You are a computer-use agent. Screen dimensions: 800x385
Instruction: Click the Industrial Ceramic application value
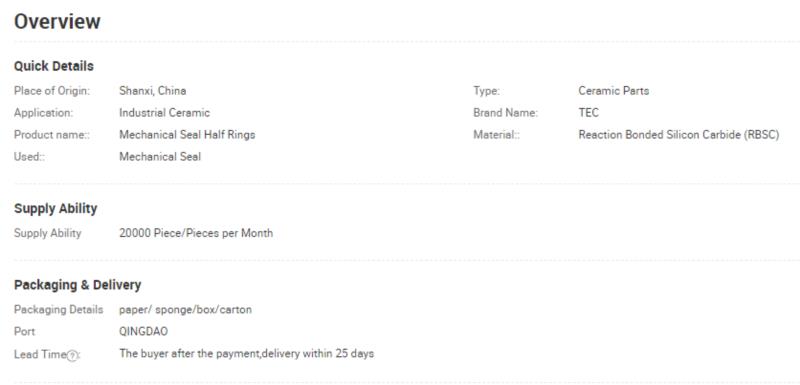[x=164, y=113]
